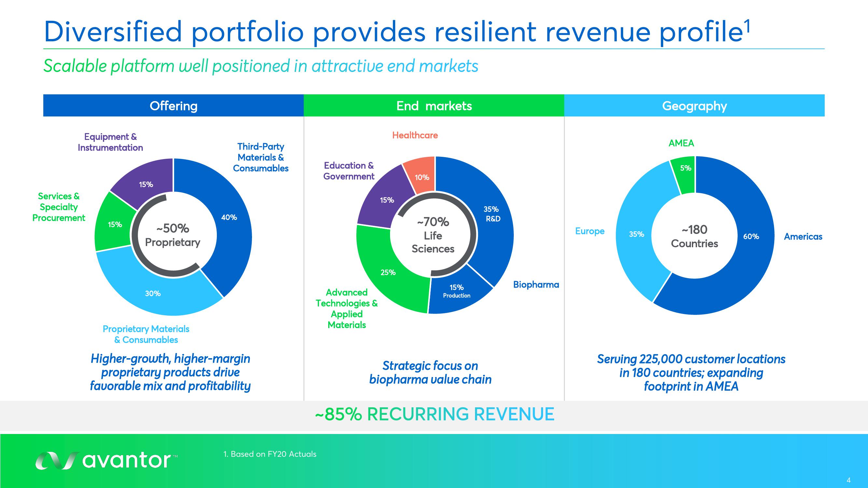The width and height of the screenshot is (868, 488).
Task: Click the 'Third-Party Materials & Consumables' label
Action: 261,157
